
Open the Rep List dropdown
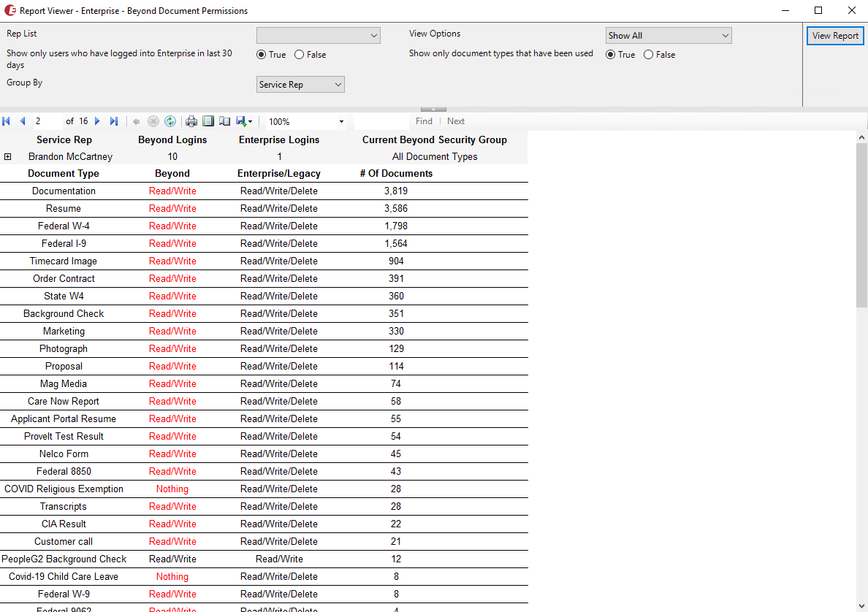pyautogui.click(x=319, y=35)
